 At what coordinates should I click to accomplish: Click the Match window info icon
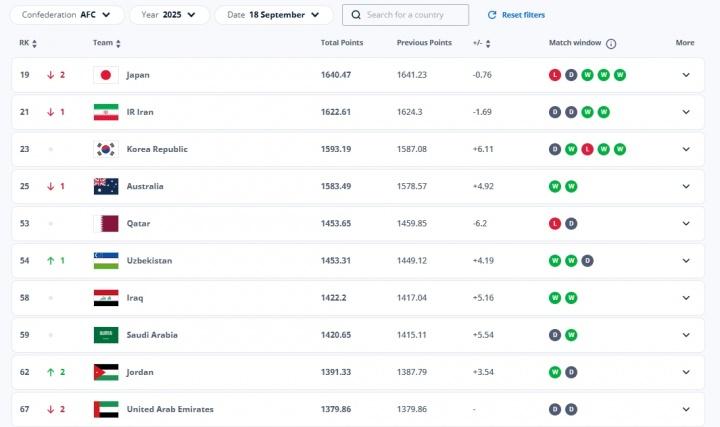(611, 44)
